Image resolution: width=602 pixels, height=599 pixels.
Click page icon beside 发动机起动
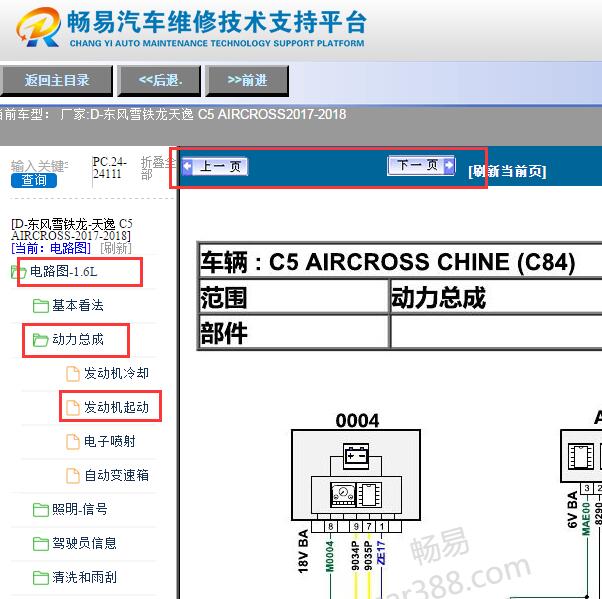(73, 408)
